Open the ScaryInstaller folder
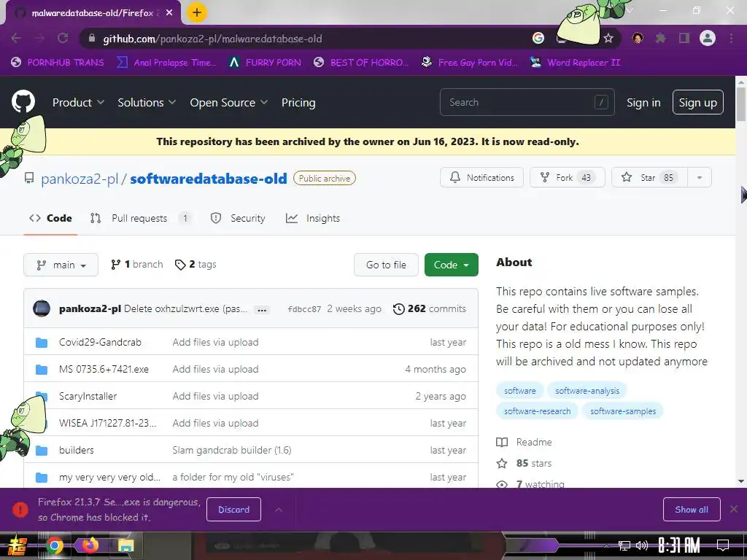The image size is (747, 560). [x=88, y=396]
